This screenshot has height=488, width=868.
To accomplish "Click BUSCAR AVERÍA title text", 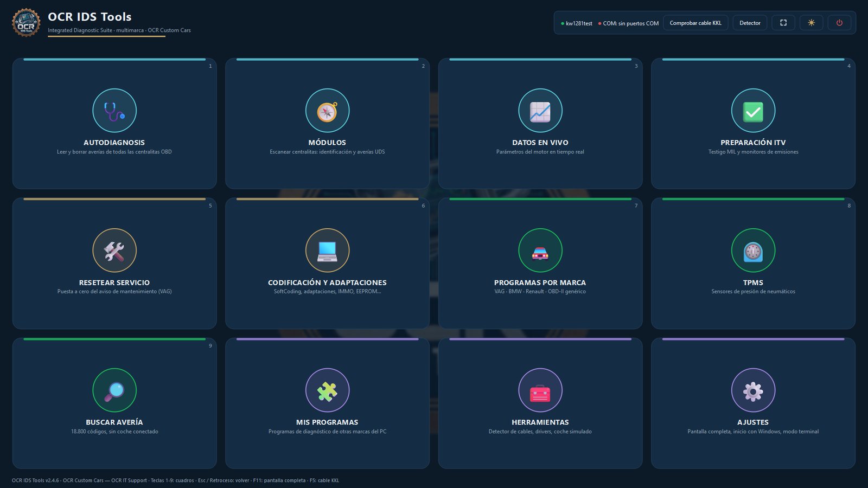I will click(x=114, y=422).
